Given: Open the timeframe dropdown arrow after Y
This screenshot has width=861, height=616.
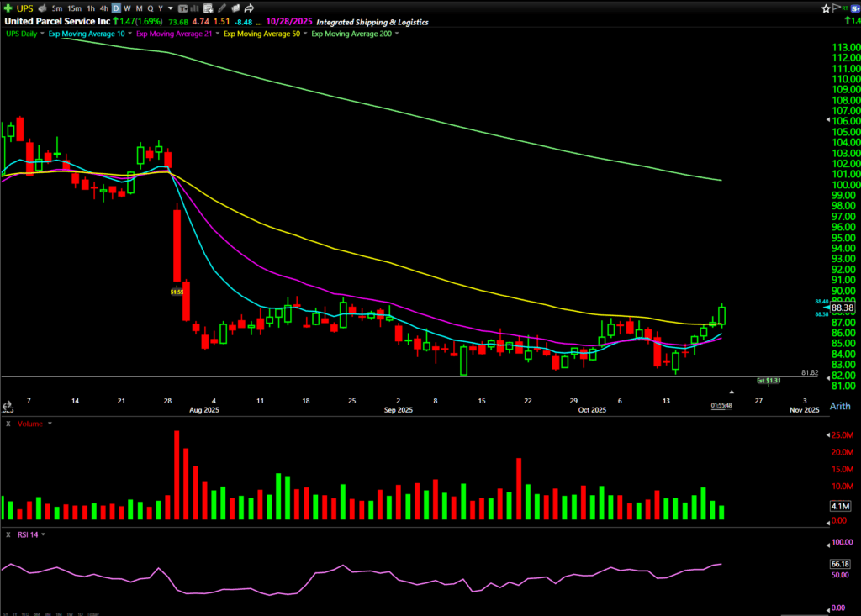Looking at the screenshot, I should [x=171, y=8].
